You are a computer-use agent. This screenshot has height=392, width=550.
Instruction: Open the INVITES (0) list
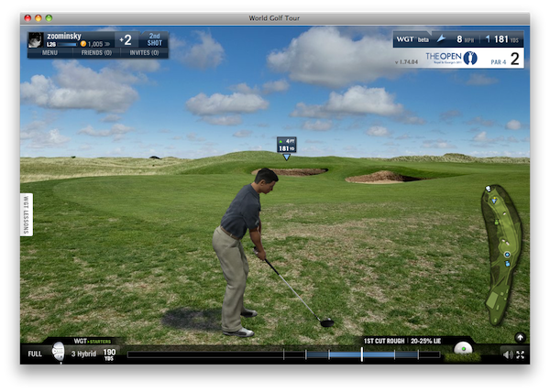(x=144, y=53)
